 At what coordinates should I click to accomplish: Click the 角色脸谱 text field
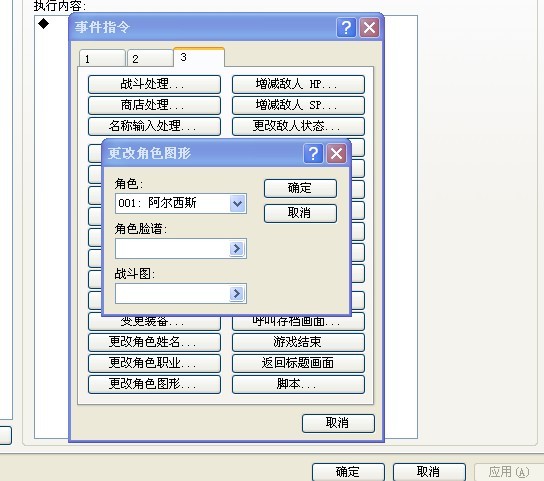172,248
